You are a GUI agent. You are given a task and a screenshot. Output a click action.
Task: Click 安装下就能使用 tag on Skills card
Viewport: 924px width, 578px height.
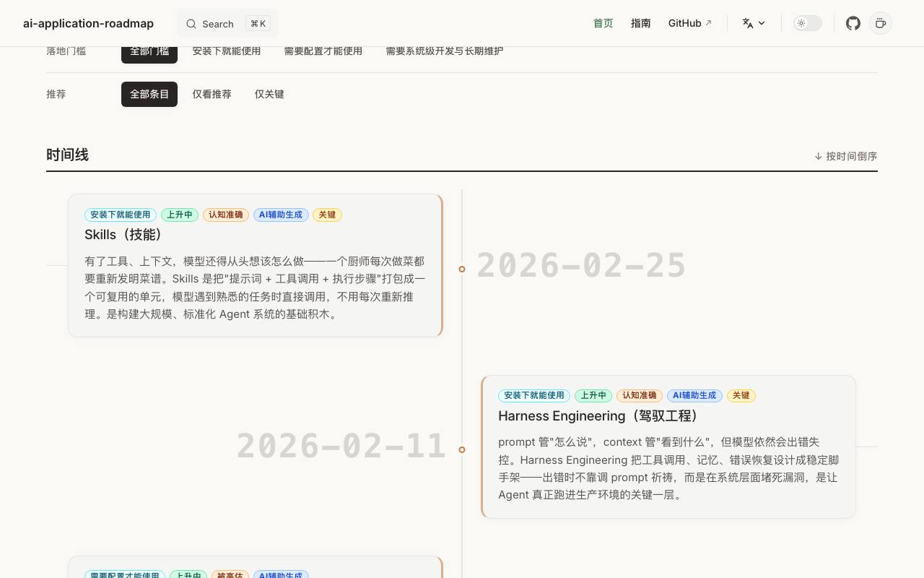[x=121, y=215]
